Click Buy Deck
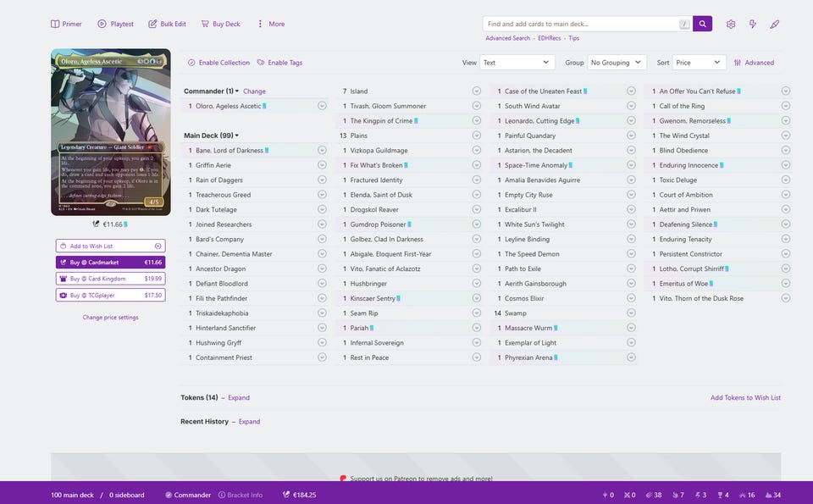 pos(221,24)
